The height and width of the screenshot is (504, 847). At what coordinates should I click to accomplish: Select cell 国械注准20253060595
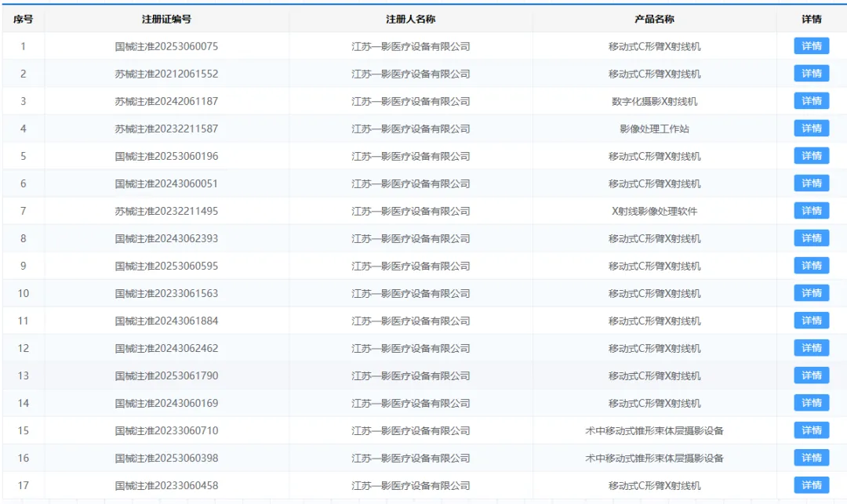click(x=166, y=266)
